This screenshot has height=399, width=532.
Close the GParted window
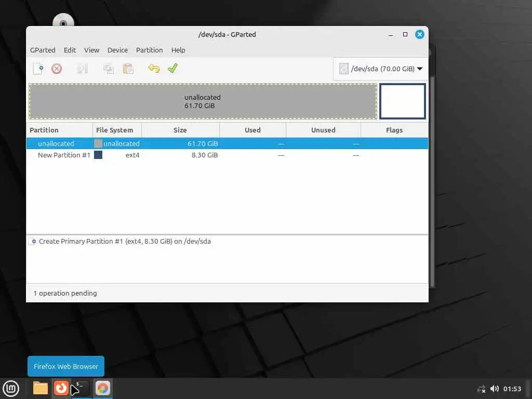(x=420, y=34)
